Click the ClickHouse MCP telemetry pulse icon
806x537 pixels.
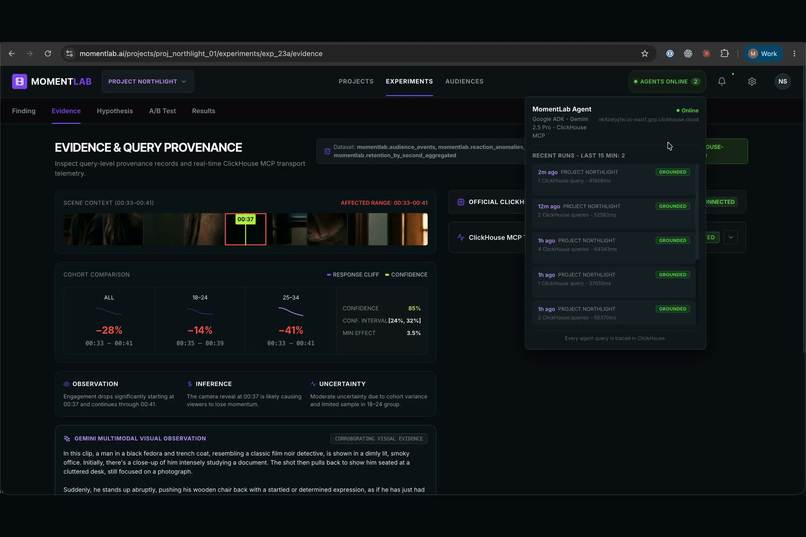coord(461,237)
